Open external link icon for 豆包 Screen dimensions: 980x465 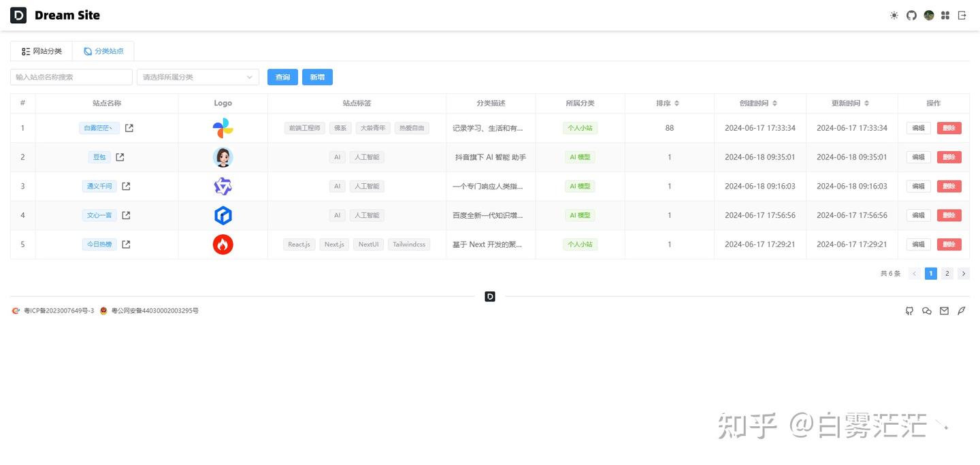[x=120, y=157]
